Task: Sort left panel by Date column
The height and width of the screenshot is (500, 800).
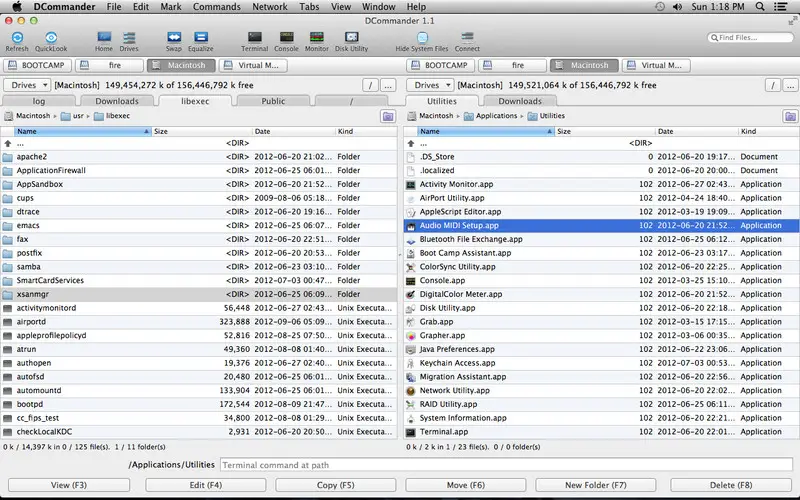Action: (293, 131)
